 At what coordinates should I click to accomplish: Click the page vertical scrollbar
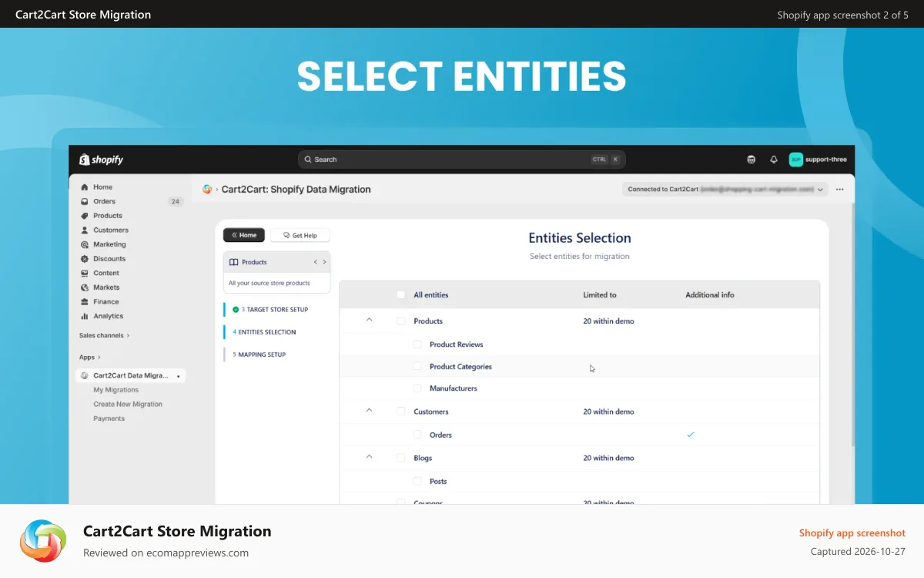(x=852, y=324)
